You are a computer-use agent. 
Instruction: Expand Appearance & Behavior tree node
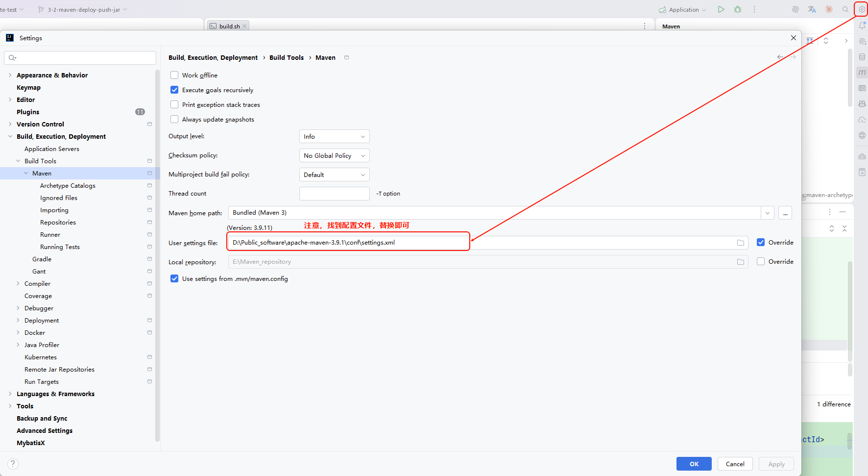point(10,75)
